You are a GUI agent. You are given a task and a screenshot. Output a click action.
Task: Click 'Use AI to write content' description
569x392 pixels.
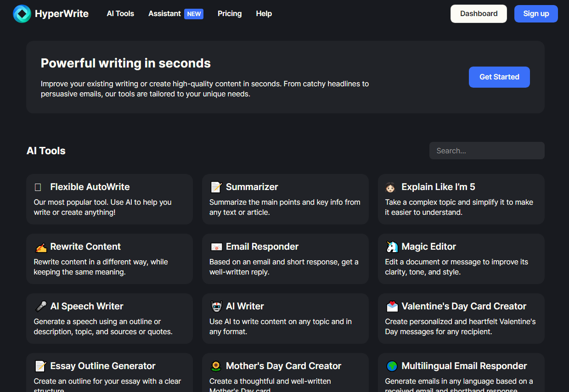tap(281, 326)
